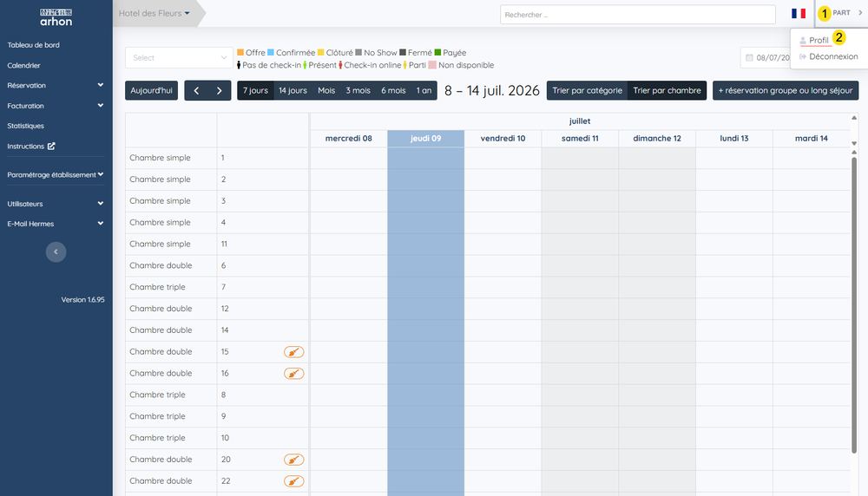
Task: Go to next week arrow
Action: [220, 91]
